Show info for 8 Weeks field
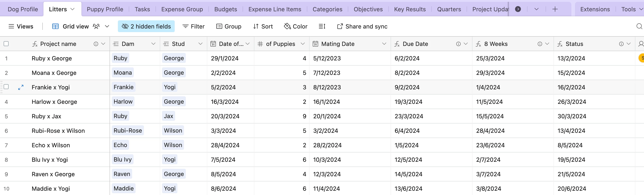644x195 pixels. (x=540, y=44)
